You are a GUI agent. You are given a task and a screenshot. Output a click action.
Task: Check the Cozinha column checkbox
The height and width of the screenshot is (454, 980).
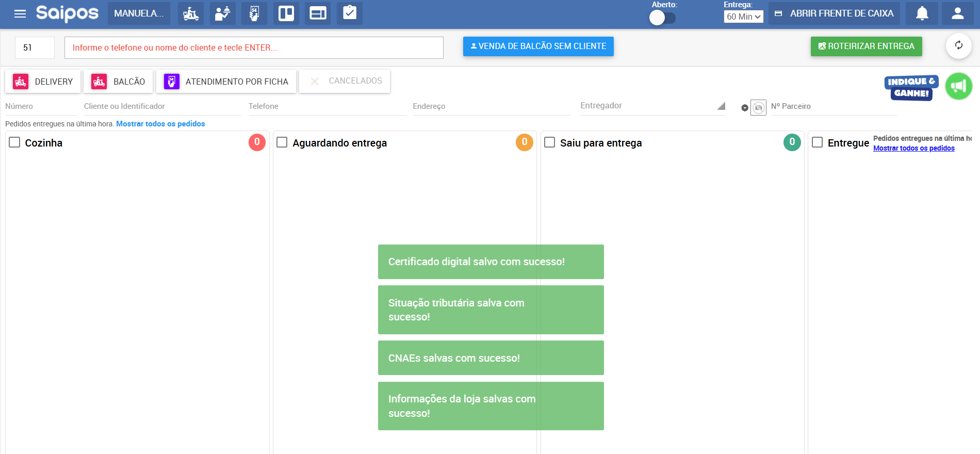14,142
